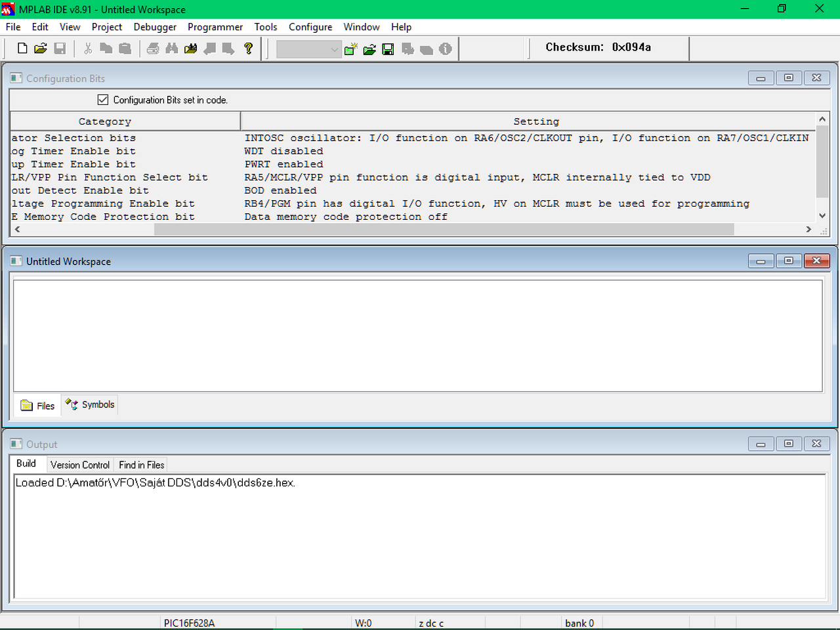This screenshot has width=840, height=630.
Task: Click the New Project green icon
Action: [x=351, y=49]
